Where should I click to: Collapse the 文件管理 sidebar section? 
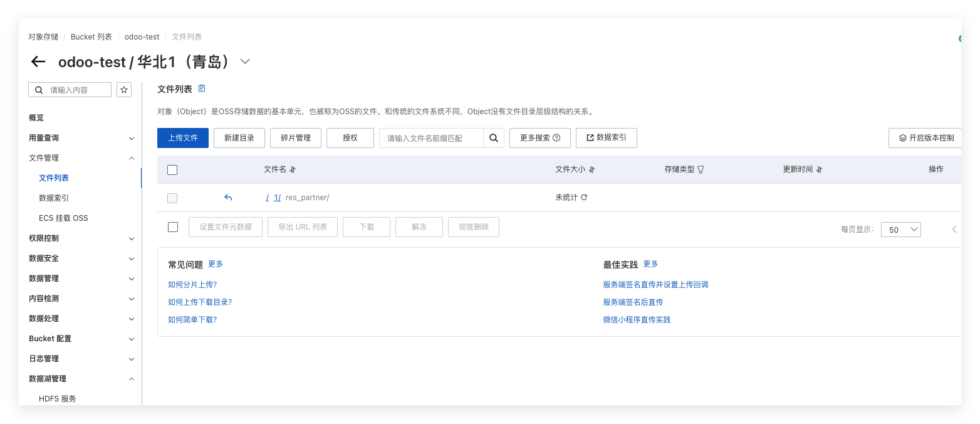[x=131, y=158]
